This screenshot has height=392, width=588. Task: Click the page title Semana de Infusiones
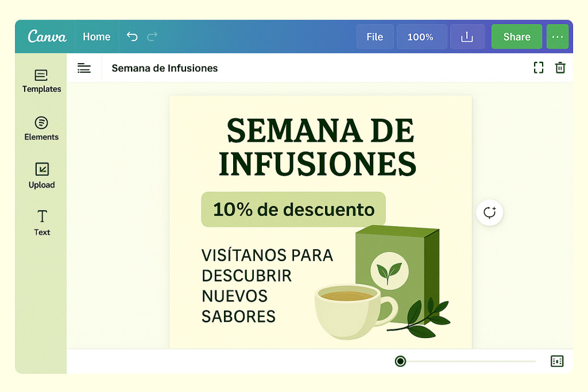pos(165,68)
